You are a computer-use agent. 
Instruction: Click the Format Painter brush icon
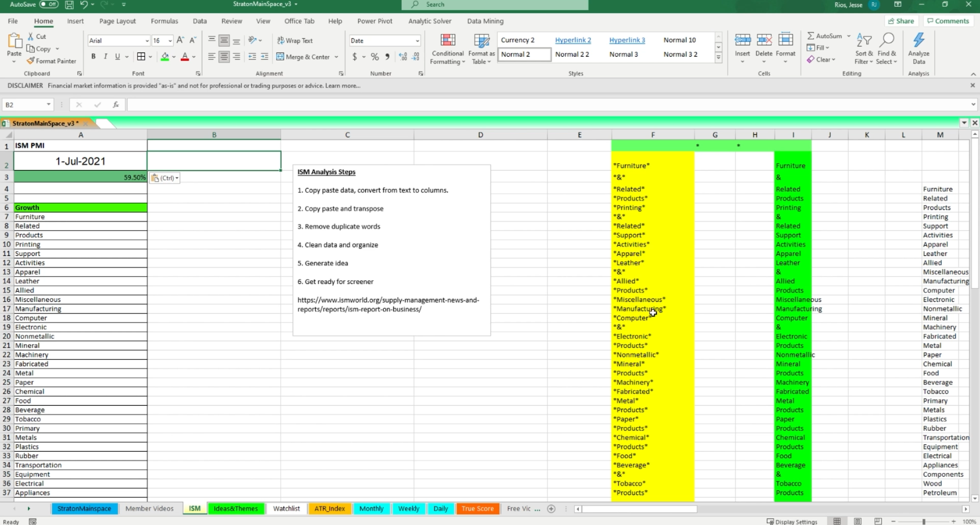point(30,61)
